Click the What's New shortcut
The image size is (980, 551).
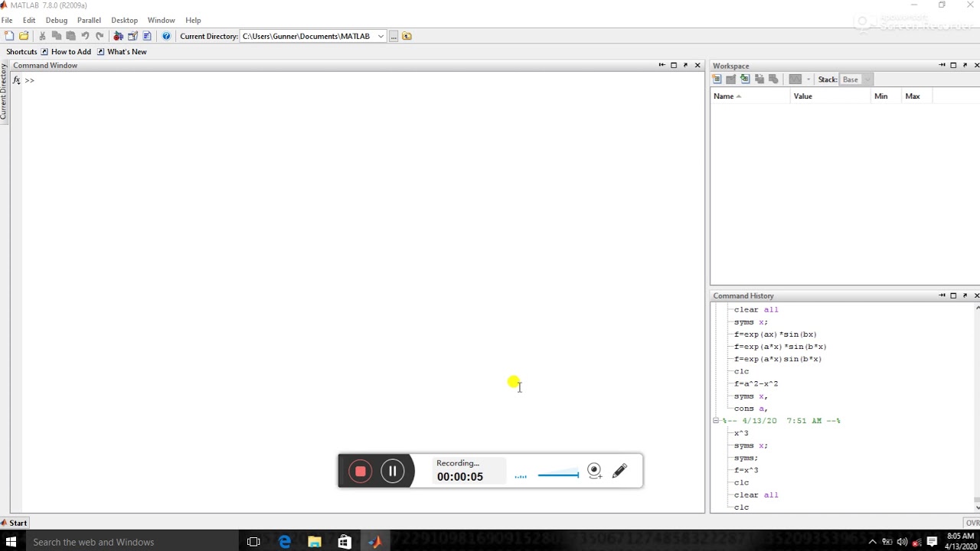(x=122, y=51)
